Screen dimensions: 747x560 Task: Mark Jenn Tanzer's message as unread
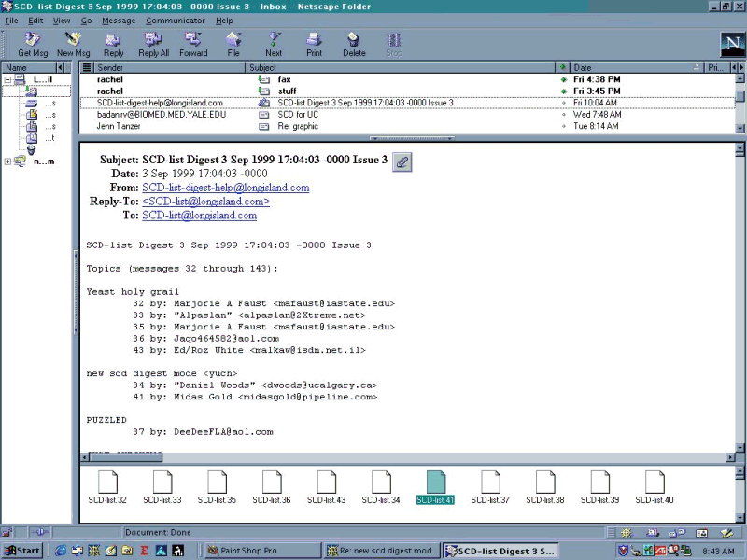tap(563, 125)
